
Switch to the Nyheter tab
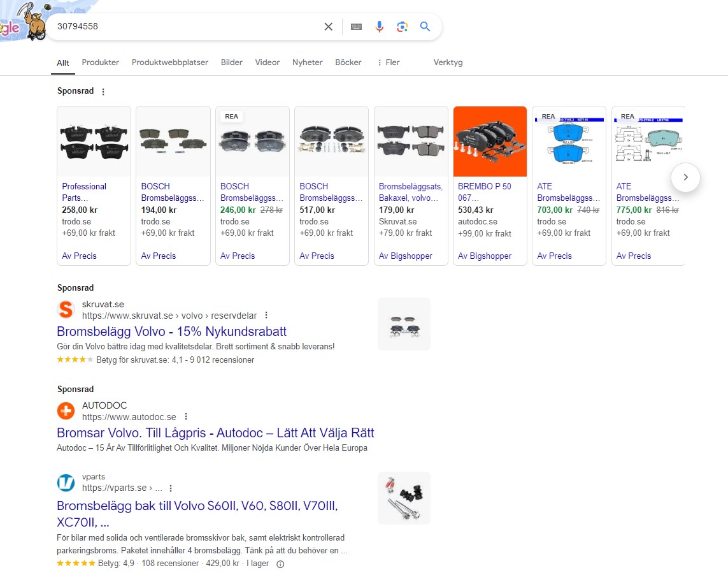tap(308, 62)
